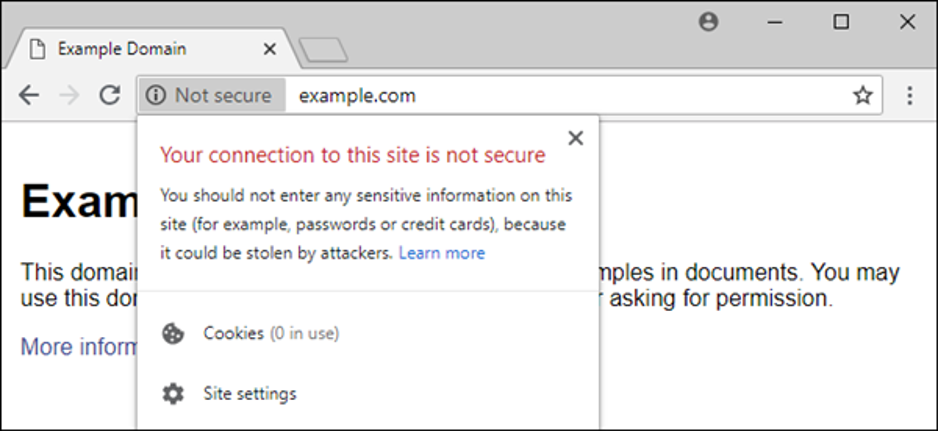Open Chrome's three-dot menu

pyautogui.click(x=910, y=95)
